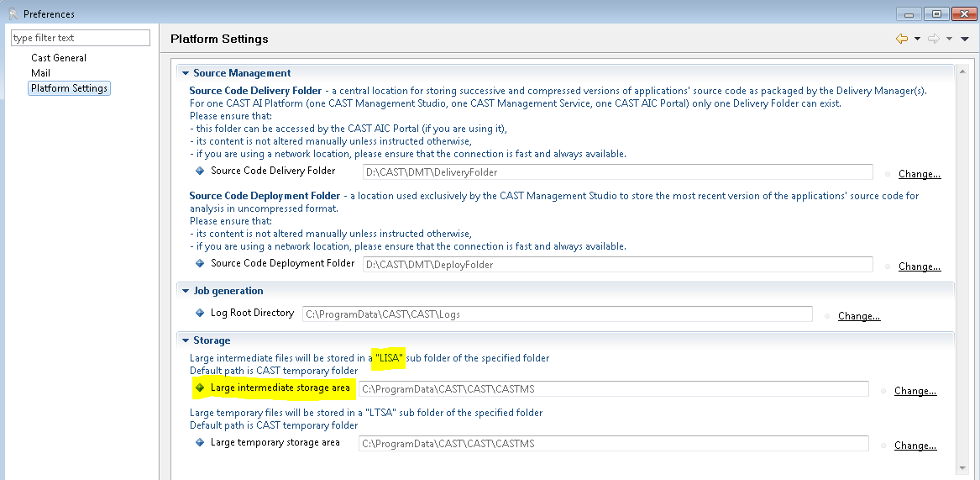The width and height of the screenshot is (980, 480).
Task: Click diamond icon beside Log Root Directory
Action: [200, 313]
